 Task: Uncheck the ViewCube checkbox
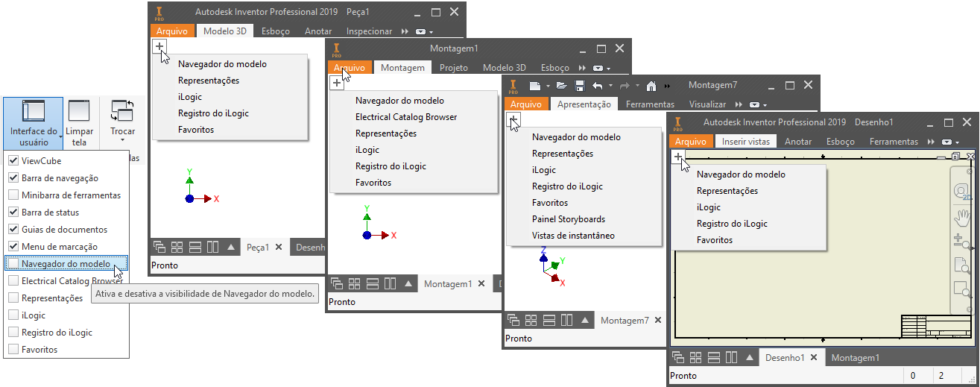tap(13, 160)
